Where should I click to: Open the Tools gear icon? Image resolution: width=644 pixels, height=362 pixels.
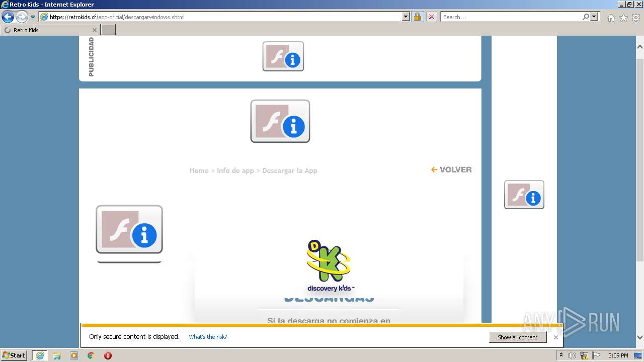[x=636, y=18]
